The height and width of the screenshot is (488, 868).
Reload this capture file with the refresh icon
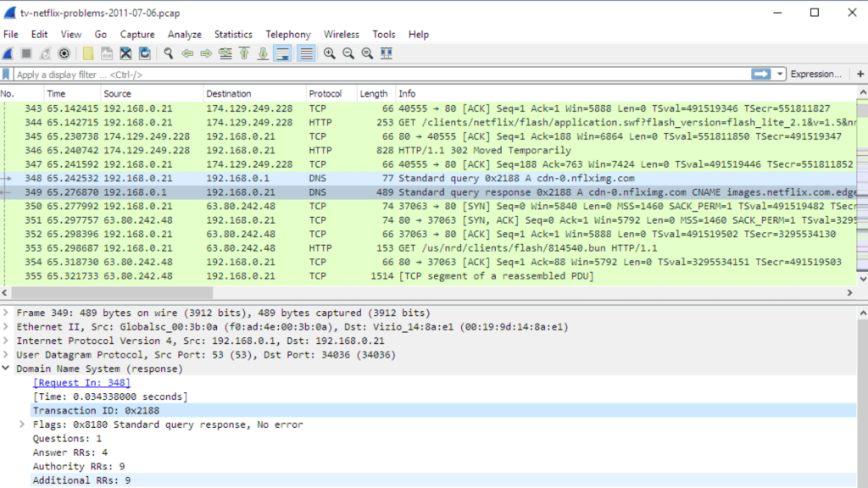click(x=143, y=53)
